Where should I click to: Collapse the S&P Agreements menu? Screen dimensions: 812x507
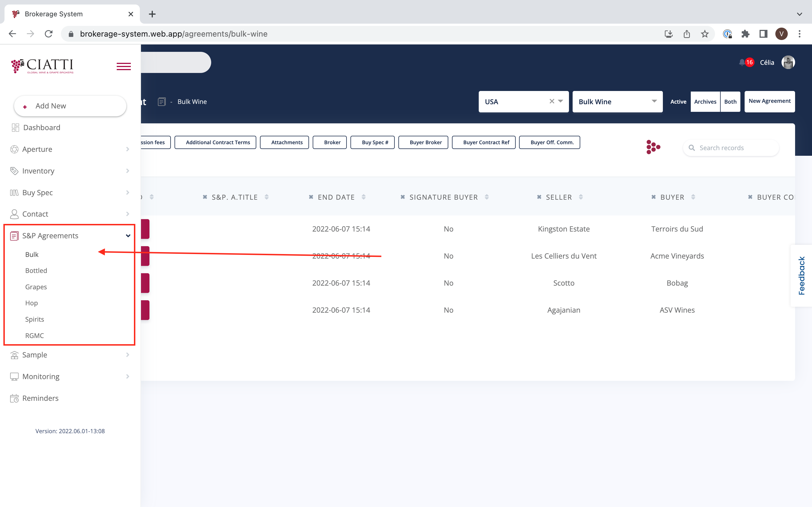point(128,236)
